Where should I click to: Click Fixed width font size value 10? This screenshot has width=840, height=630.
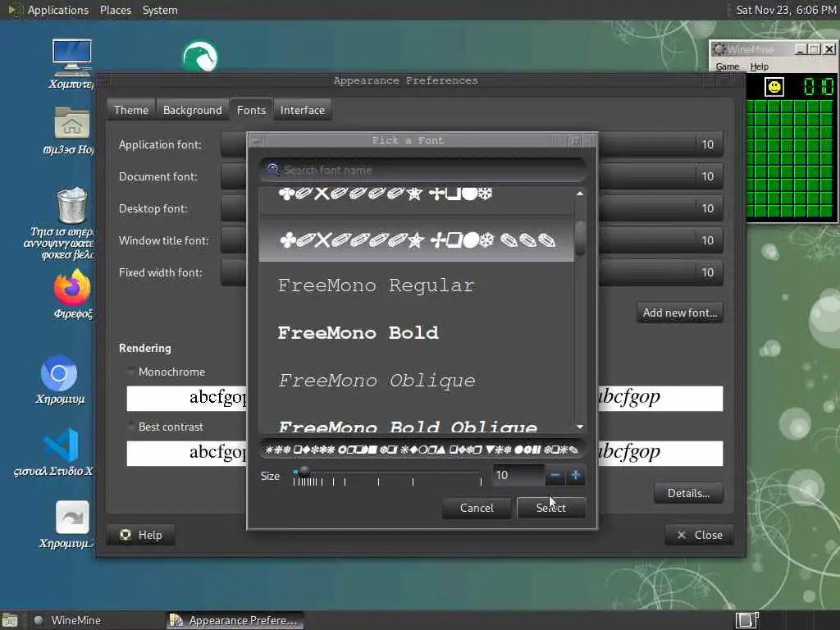(708, 272)
